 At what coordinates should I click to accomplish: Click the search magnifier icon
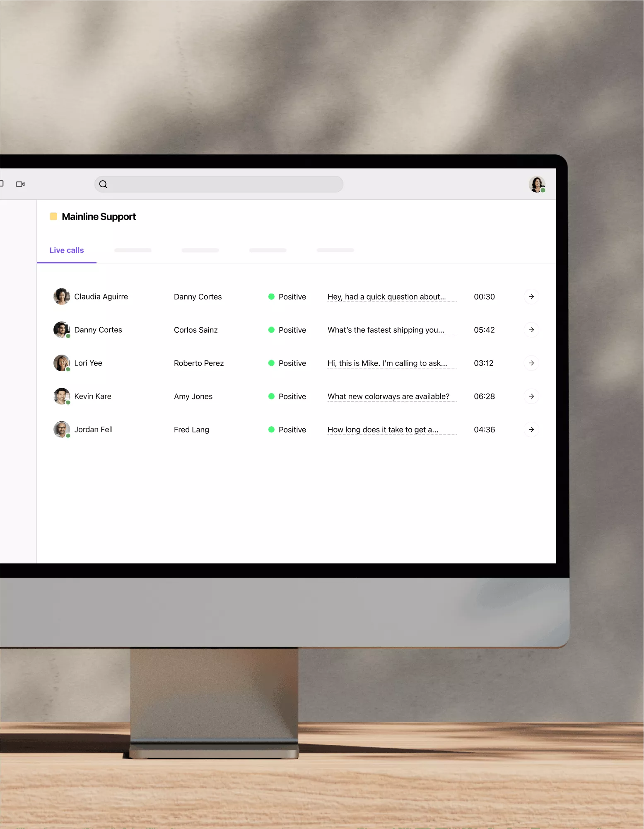pos(104,184)
